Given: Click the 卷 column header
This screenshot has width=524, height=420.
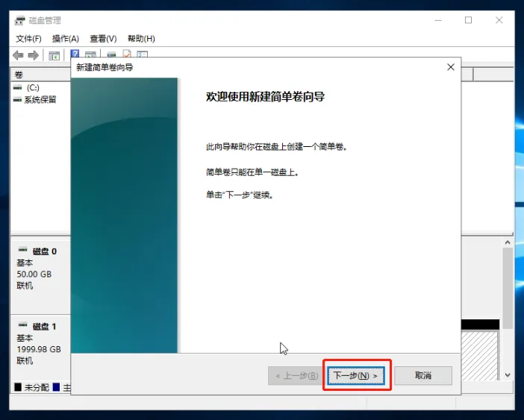Looking at the screenshot, I should click(40, 75).
